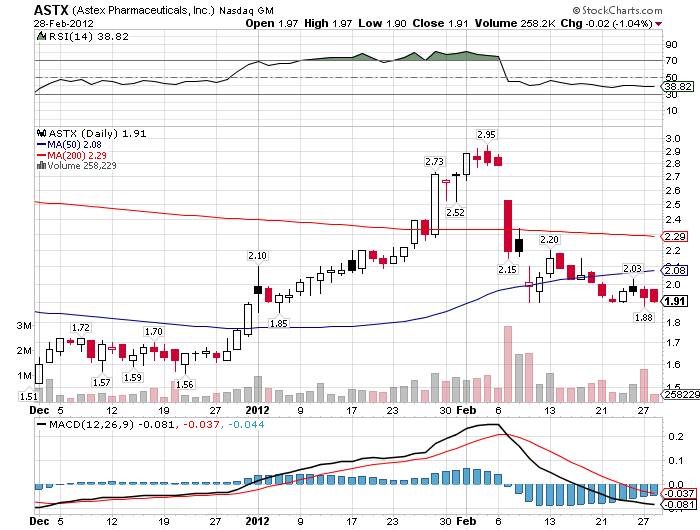Click the ASTX (Daily) 1.91 legend

(97, 133)
